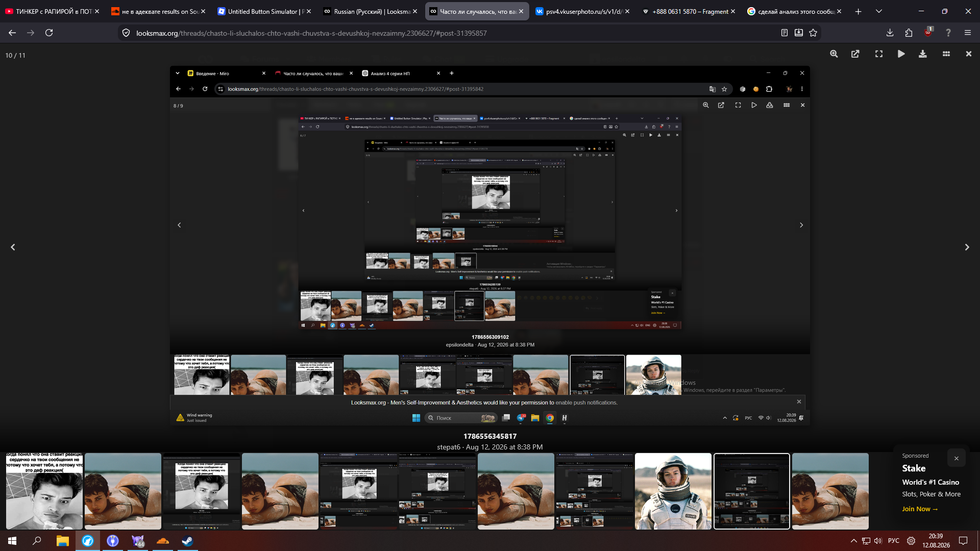Image resolution: width=980 pixels, height=551 pixels.
Task: Open the browser application menu
Action: coord(968,33)
